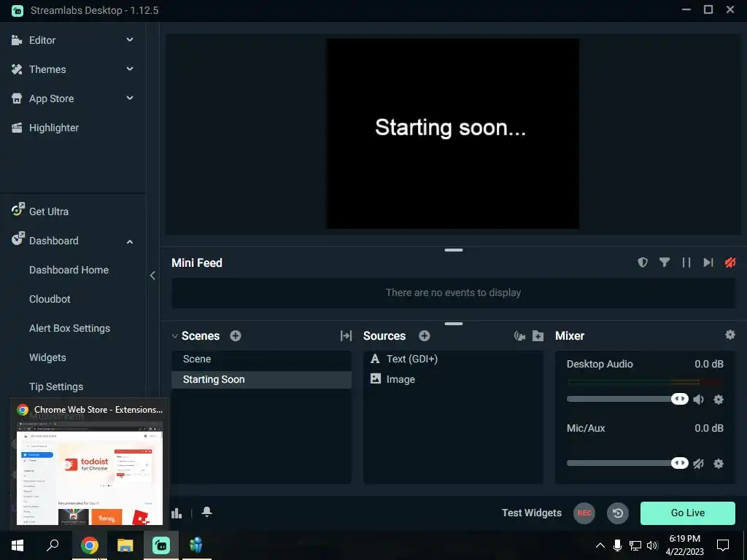Click the Starting soon preview canvas
This screenshot has height=560, width=747.
[x=452, y=134]
